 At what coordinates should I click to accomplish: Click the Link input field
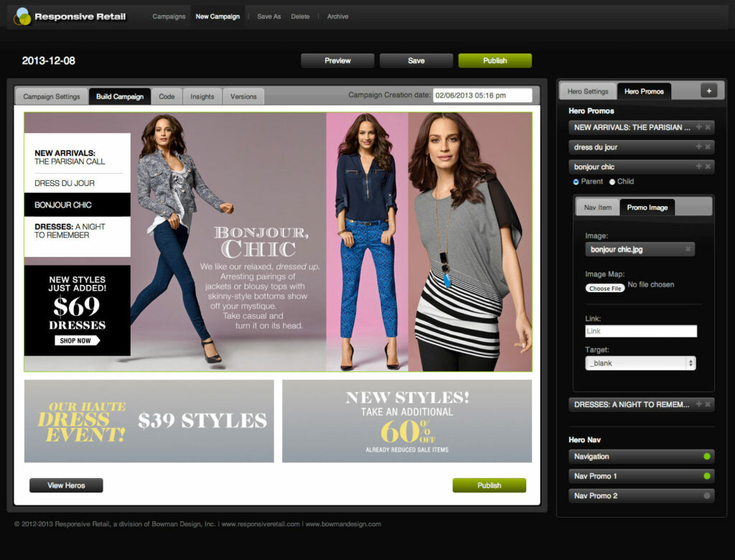coord(641,331)
